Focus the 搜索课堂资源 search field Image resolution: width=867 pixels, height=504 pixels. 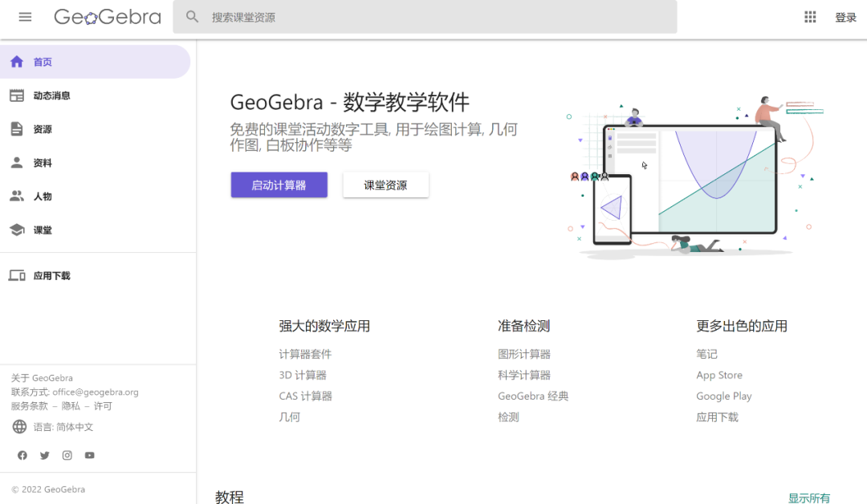click(425, 17)
